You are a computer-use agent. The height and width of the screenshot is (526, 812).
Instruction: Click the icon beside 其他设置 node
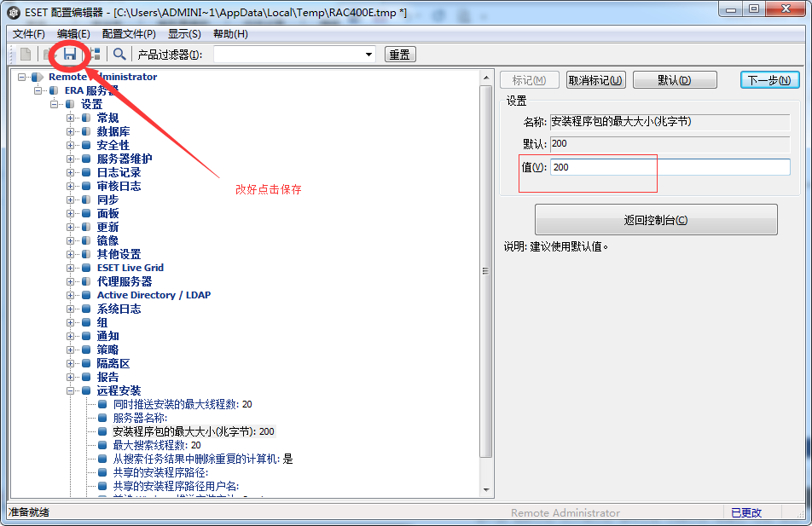pos(86,254)
